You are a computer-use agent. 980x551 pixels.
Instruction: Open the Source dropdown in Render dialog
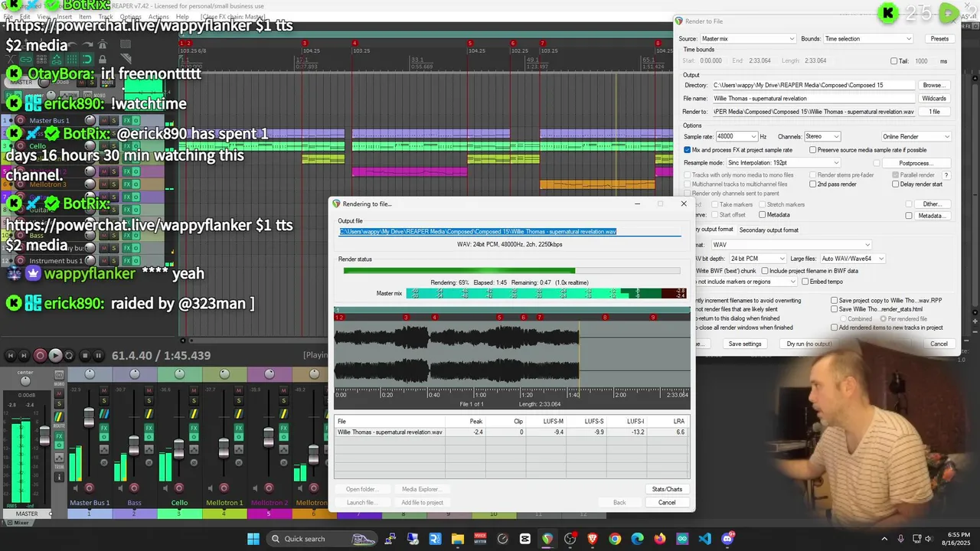pos(748,38)
